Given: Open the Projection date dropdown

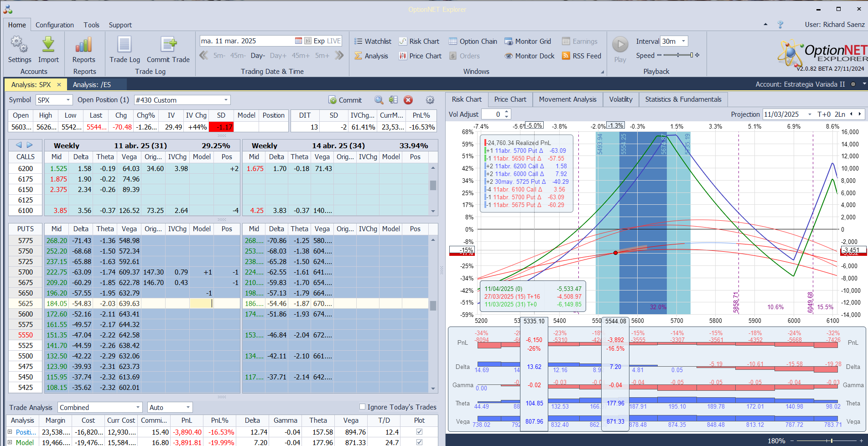Looking at the screenshot, I should 810,114.
